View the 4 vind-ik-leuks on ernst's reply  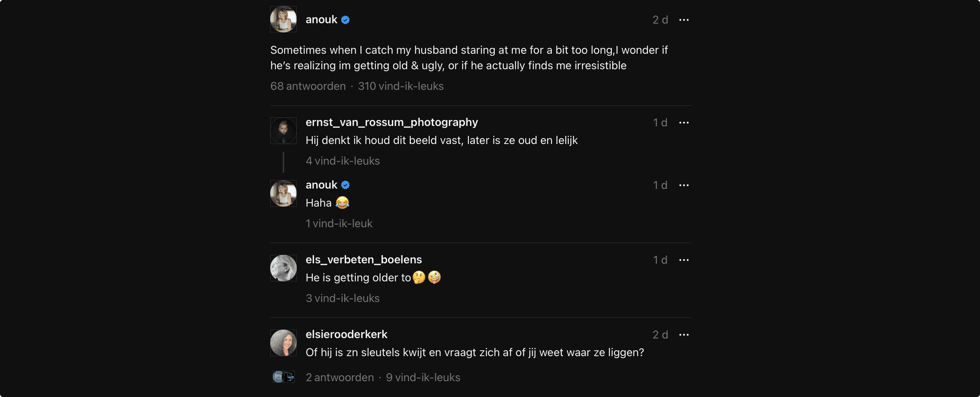pyautogui.click(x=342, y=161)
